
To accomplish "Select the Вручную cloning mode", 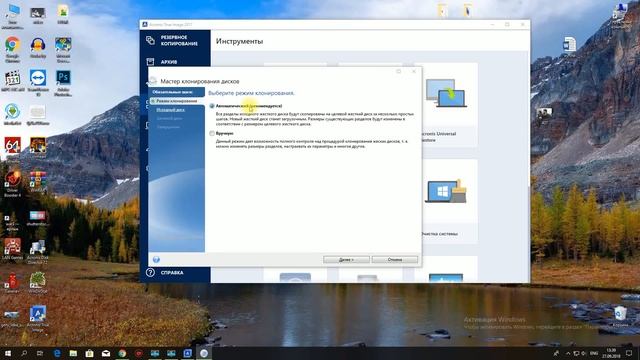I will point(212,133).
